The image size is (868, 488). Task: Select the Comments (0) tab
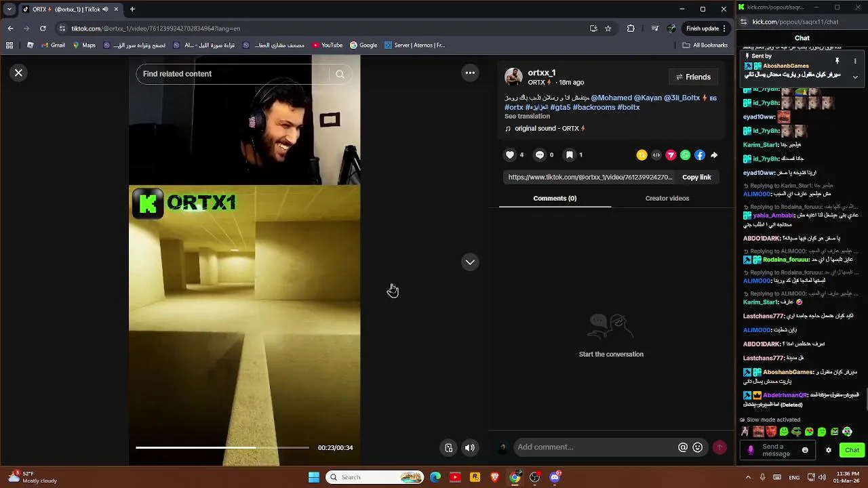pos(555,198)
